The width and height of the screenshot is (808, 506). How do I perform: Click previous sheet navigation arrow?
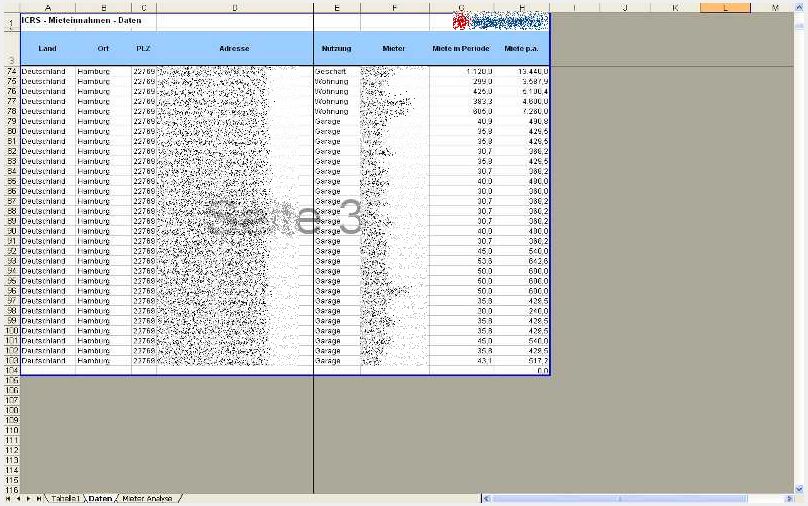(x=18, y=499)
